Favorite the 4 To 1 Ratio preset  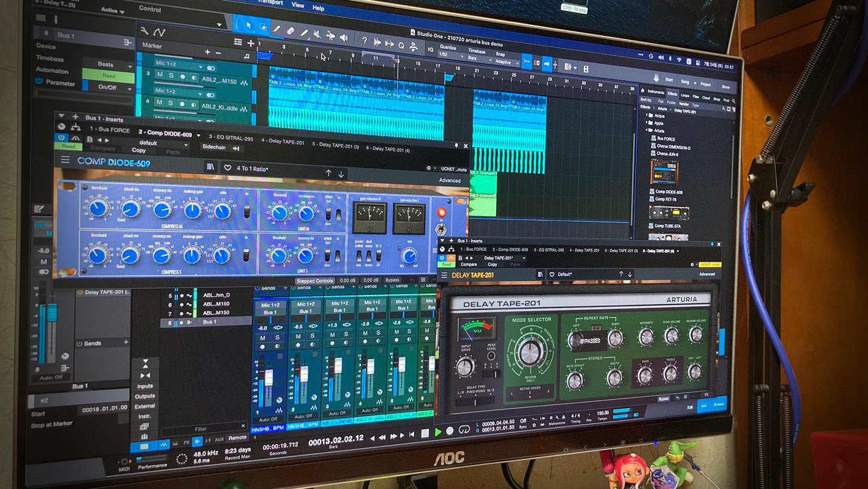click(x=227, y=168)
